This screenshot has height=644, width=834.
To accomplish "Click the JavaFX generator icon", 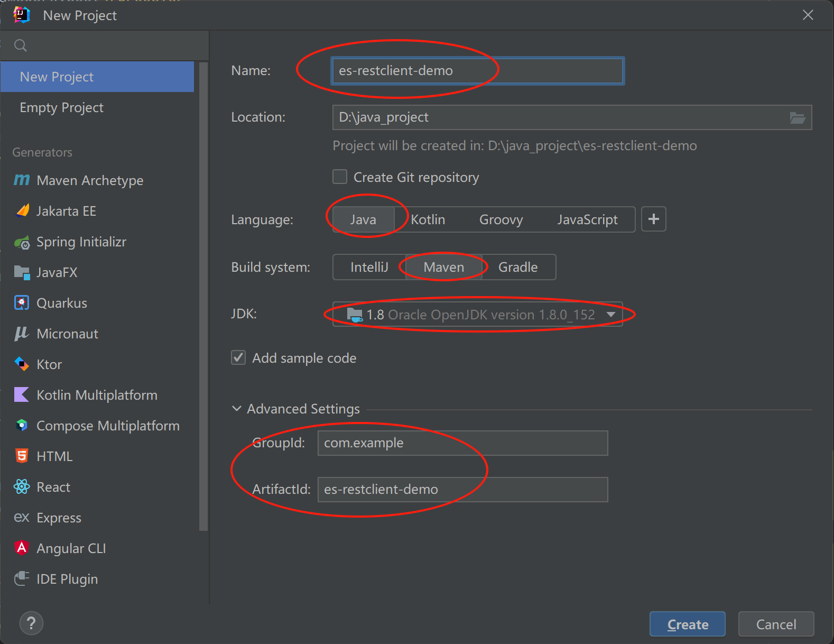I will (22, 273).
